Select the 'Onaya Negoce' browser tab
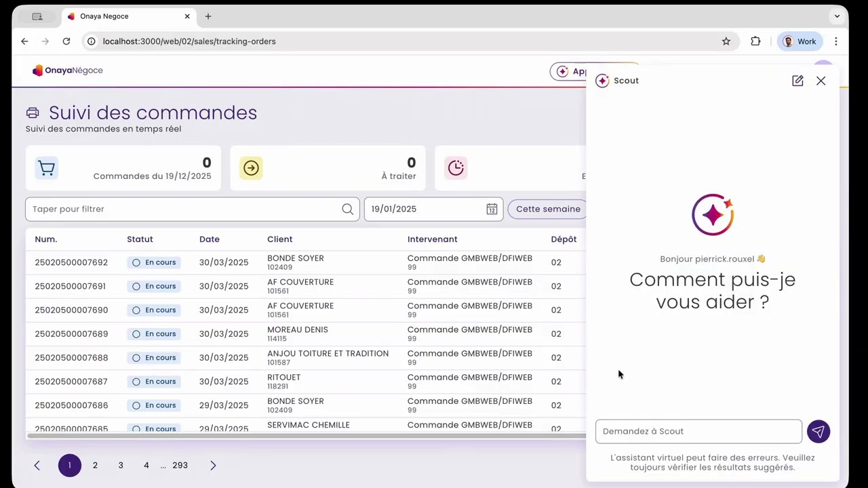 point(129,16)
